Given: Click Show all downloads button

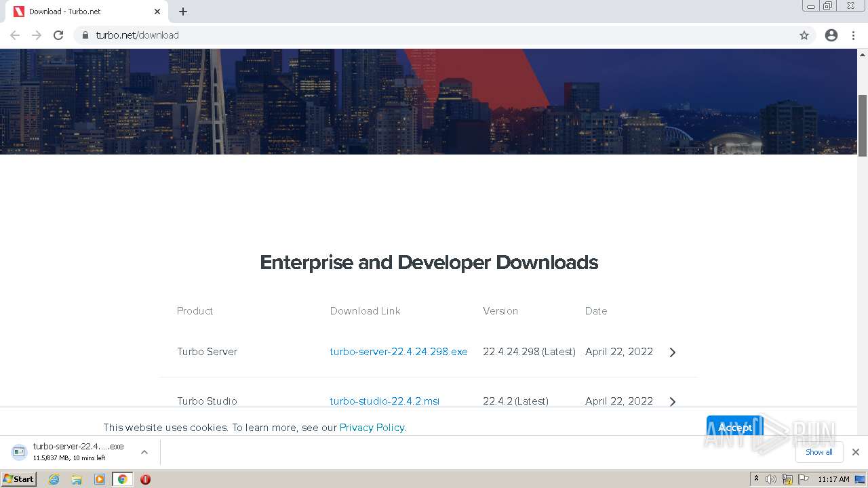Looking at the screenshot, I should click(819, 452).
